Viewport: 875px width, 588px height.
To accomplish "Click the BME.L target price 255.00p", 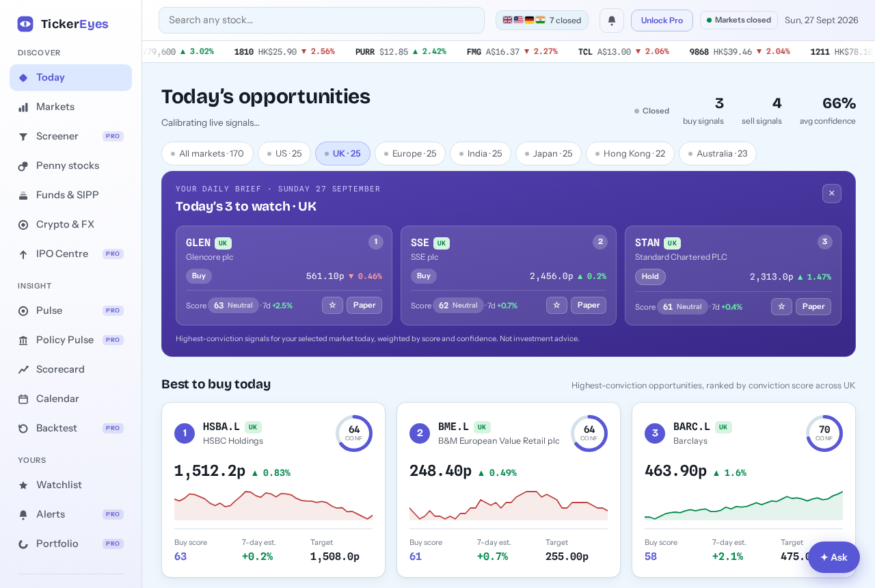I will 567,557.
